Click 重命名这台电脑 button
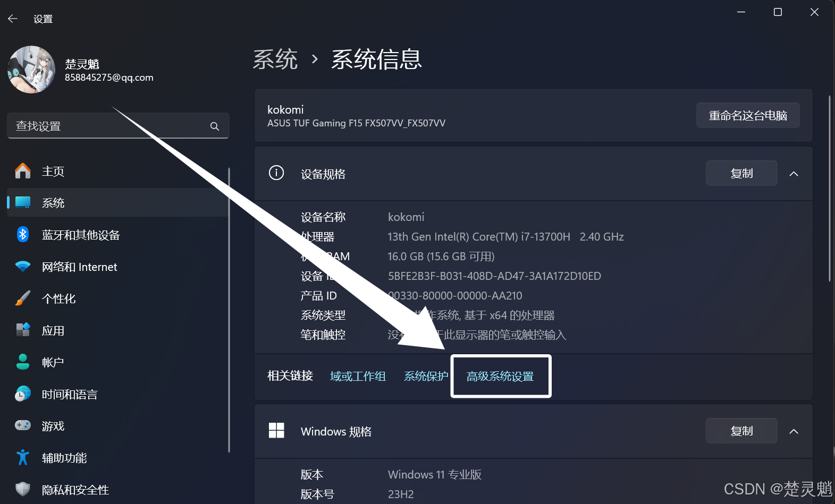Screen dimensions: 835x504 [748, 115]
